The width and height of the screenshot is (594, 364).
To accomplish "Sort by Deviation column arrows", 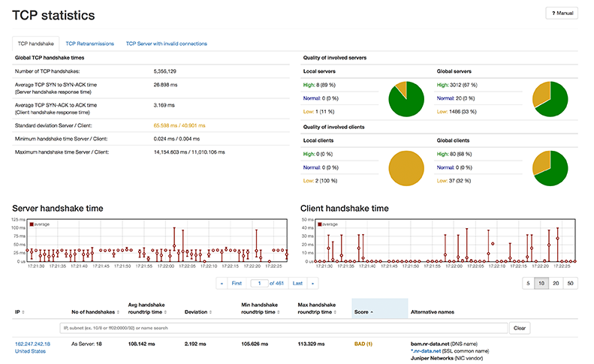I will 210,312.
